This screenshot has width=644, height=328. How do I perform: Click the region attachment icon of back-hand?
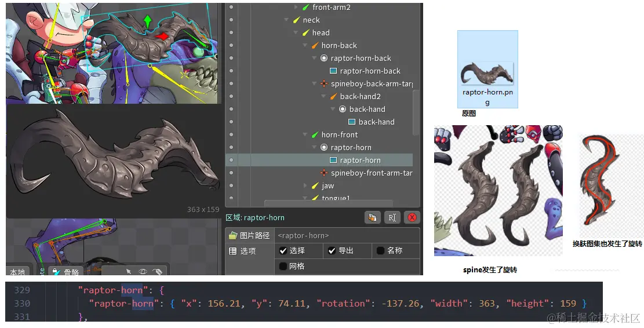coord(352,122)
